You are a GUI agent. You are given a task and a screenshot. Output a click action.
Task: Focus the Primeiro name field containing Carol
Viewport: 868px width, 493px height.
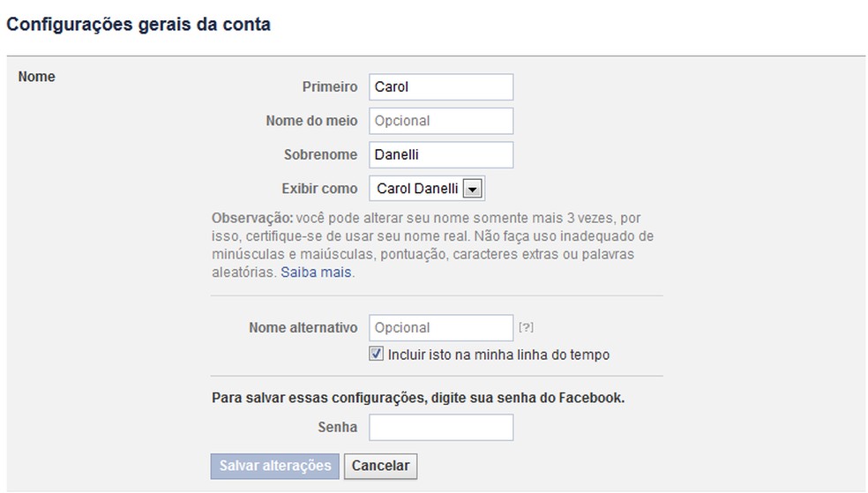[x=441, y=87]
